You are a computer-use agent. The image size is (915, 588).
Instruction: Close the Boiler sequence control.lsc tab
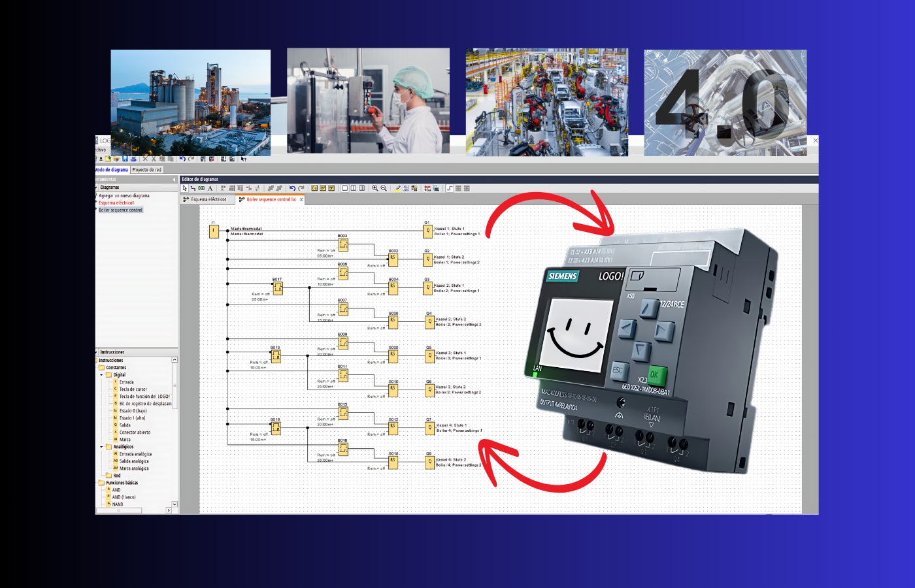(x=301, y=199)
